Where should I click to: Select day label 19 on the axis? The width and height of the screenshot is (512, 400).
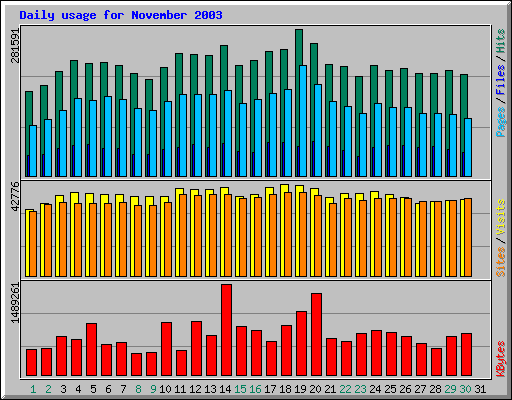[x=300, y=389]
